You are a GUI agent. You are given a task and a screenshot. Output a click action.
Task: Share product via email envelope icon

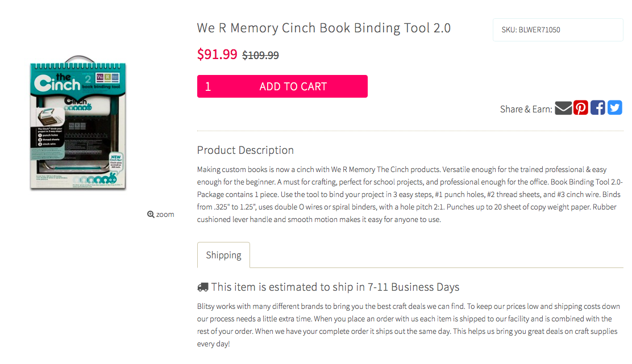pos(563,108)
